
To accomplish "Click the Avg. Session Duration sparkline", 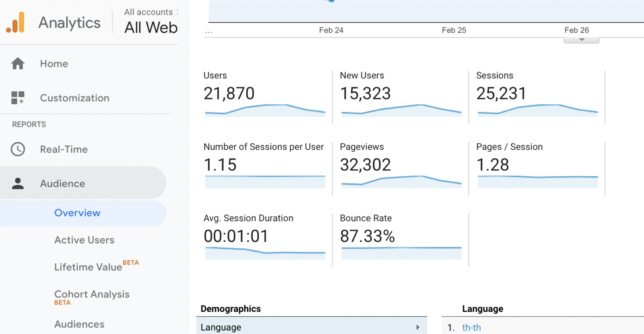I will click(265, 253).
